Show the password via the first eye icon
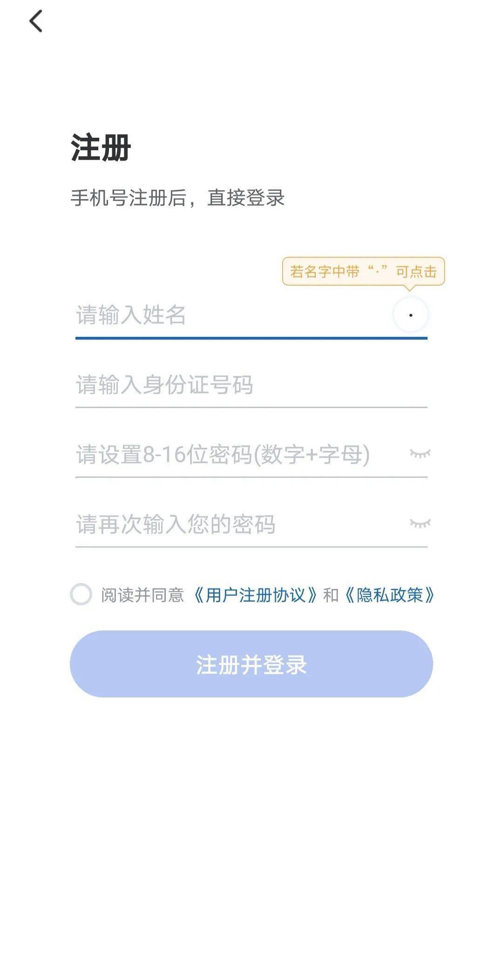 [420, 454]
